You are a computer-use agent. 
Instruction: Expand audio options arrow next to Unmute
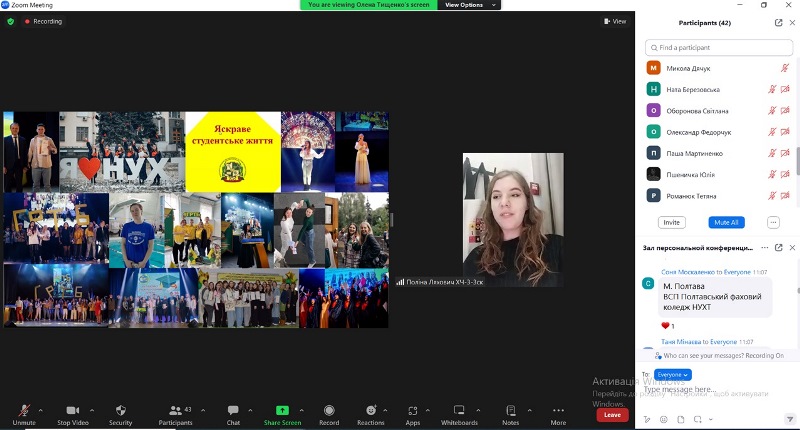click(x=41, y=409)
